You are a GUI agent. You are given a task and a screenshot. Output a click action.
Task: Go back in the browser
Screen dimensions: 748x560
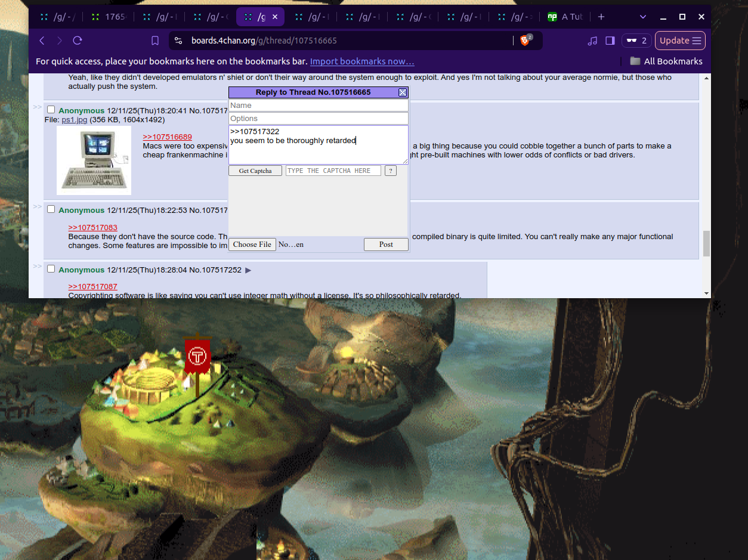click(x=42, y=41)
